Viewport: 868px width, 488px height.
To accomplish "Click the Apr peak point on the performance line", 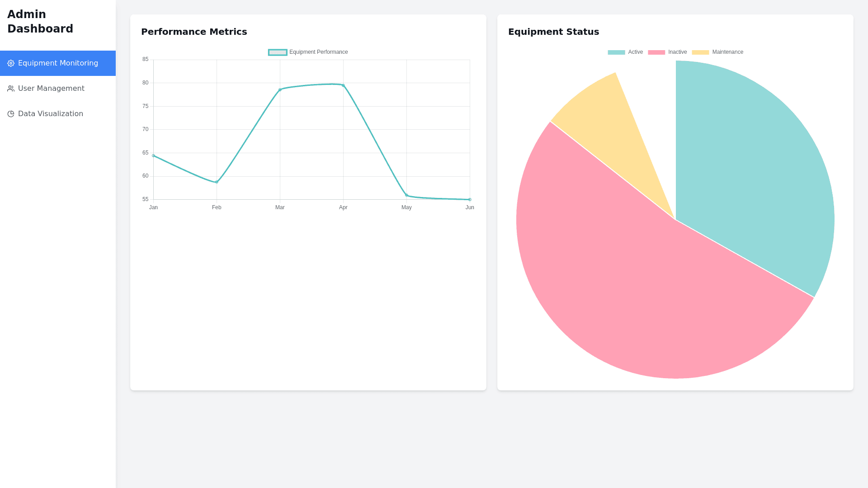I will [343, 84].
